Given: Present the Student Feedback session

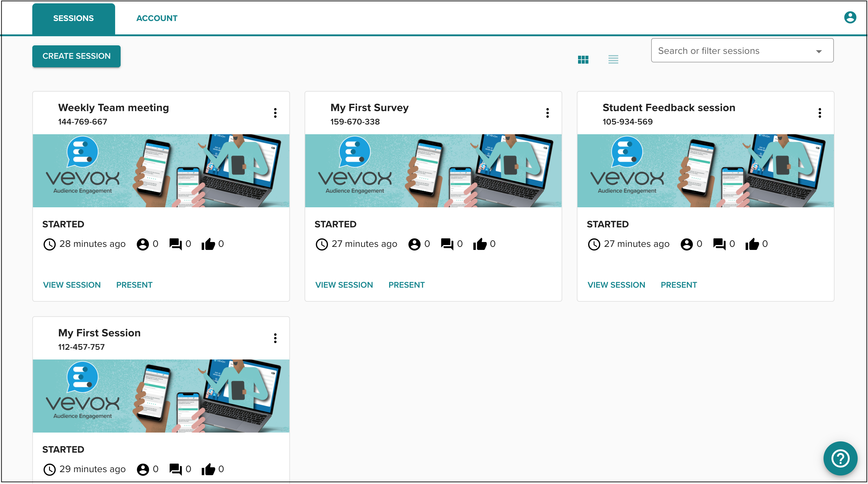Looking at the screenshot, I should coord(679,285).
